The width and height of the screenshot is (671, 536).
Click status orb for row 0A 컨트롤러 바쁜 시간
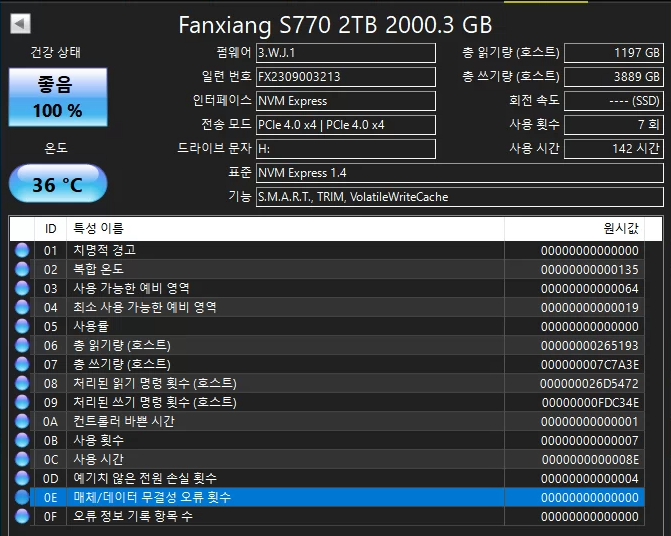pos(22,421)
